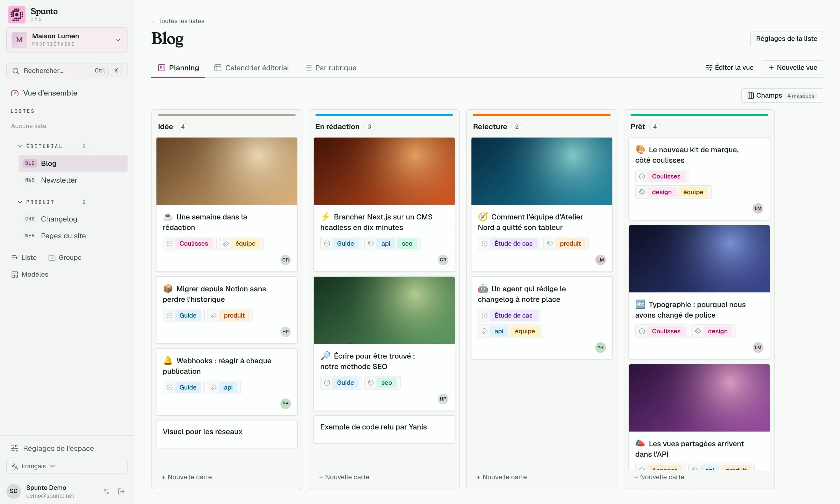Click Réglages de la liste button
This screenshot has height=504, width=840.
click(x=786, y=39)
